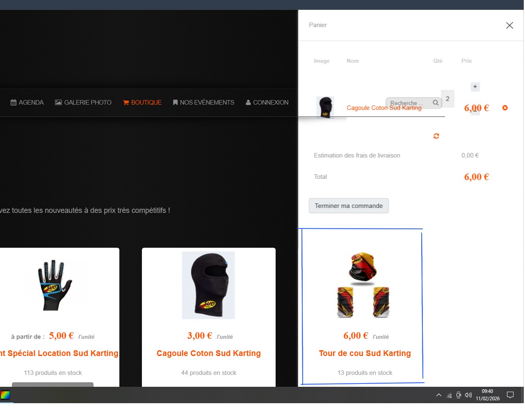Close the Panier cart panel

509,25
